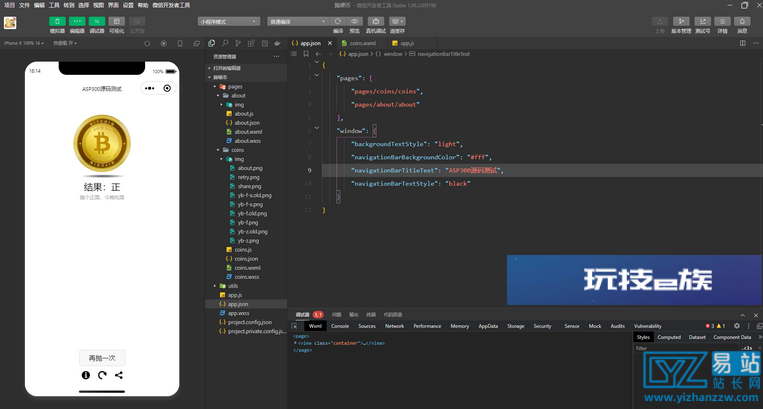This screenshot has width=763, height=409.
Task: Toggle the 模拟器 simulator panel button
Action: (57, 21)
